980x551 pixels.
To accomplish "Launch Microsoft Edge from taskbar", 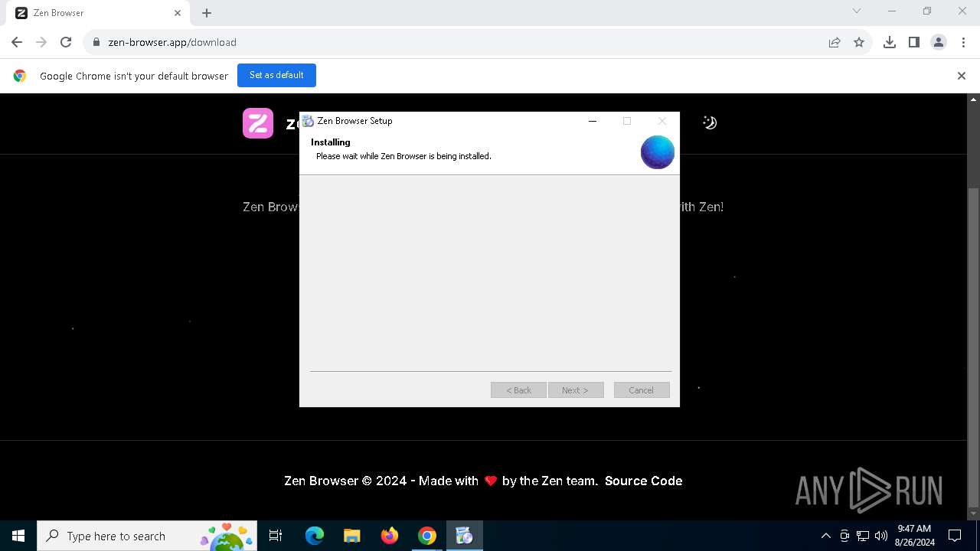I will pyautogui.click(x=315, y=536).
